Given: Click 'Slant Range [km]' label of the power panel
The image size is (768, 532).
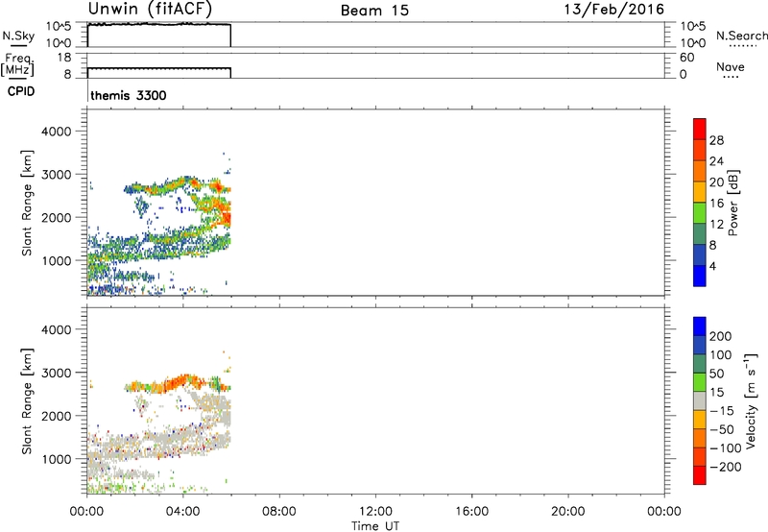Looking at the screenshot, I should pos(27,203).
